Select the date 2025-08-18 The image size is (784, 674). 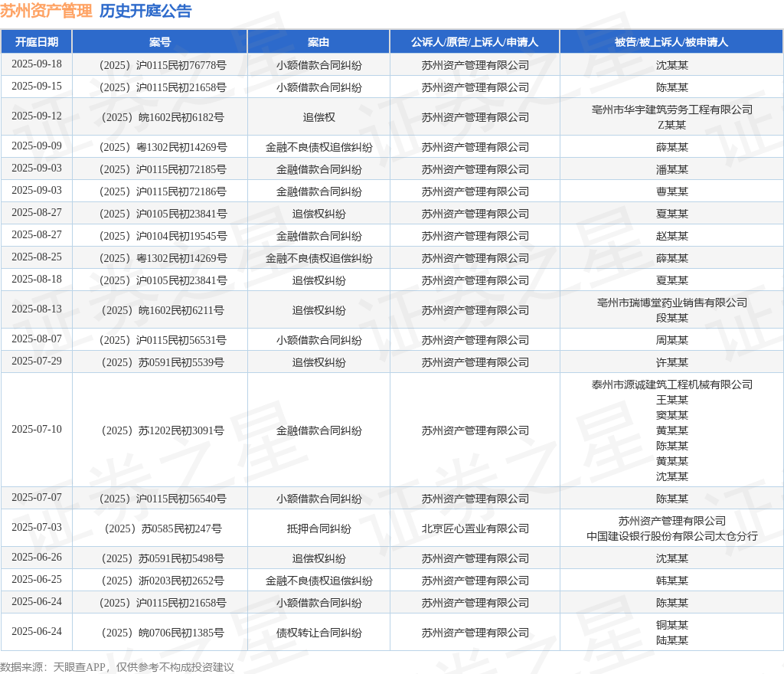[37, 280]
